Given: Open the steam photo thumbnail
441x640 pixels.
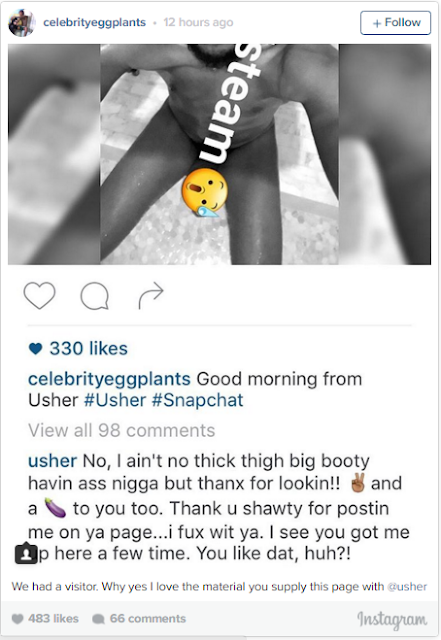Looking at the screenshot, I should [219, 154].
